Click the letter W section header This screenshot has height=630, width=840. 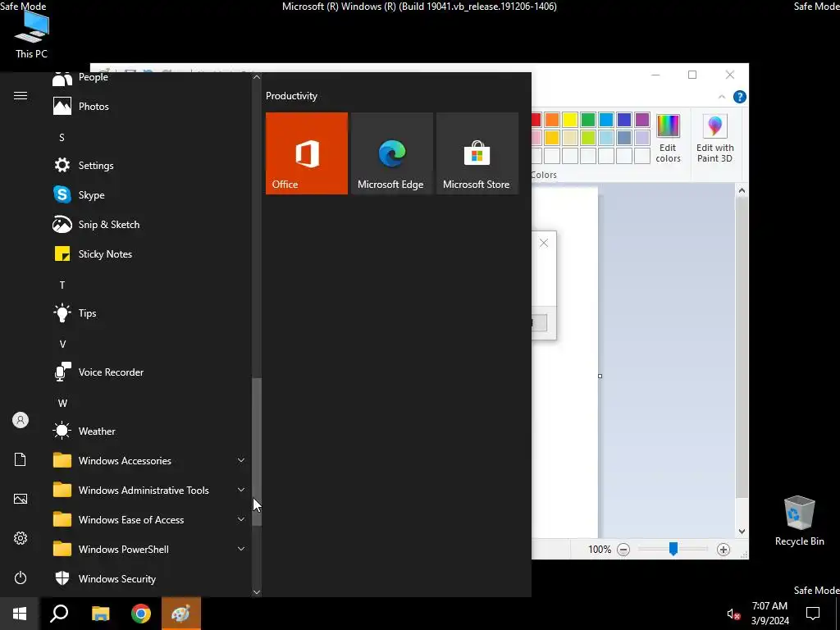62,403
